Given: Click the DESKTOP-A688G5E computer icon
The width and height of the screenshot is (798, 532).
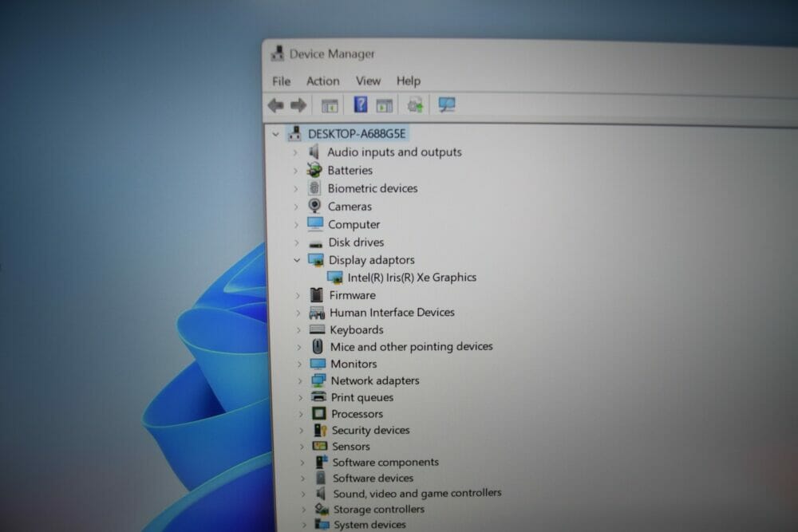Looking at the screenshot, I should tap(294, 133).
